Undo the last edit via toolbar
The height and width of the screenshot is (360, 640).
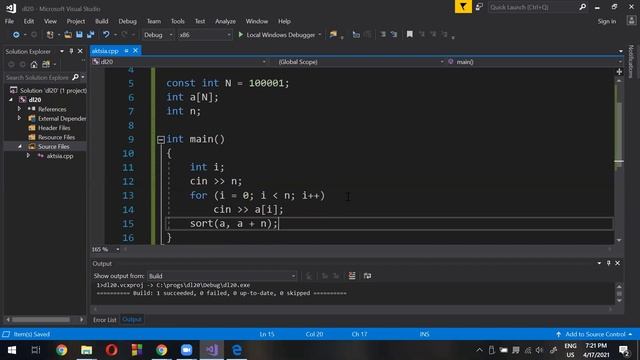point(106,35)
